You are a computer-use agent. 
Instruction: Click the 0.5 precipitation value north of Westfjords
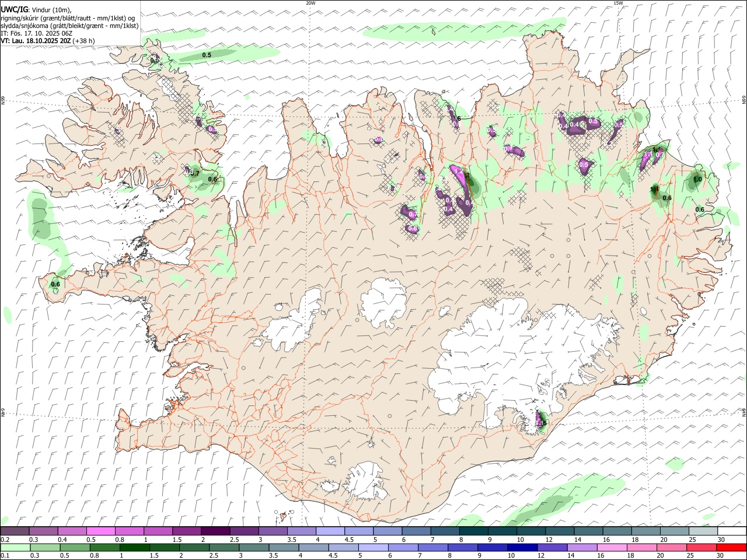(x=207, y=55)
